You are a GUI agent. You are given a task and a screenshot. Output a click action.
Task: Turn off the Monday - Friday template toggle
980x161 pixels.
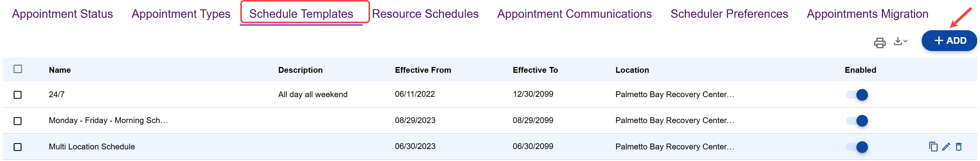[x=857, y=121]
